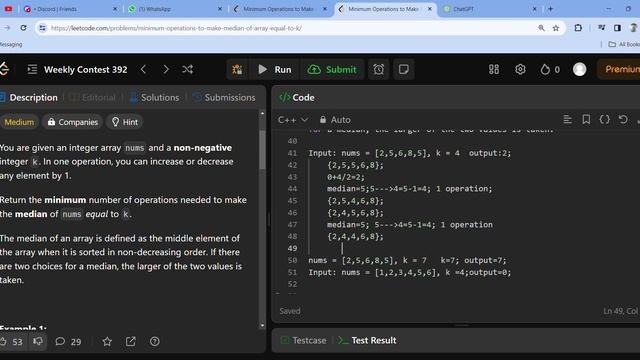Go to previous problem arrow
The width and height of the screenshot is (640, 360).
143,69
